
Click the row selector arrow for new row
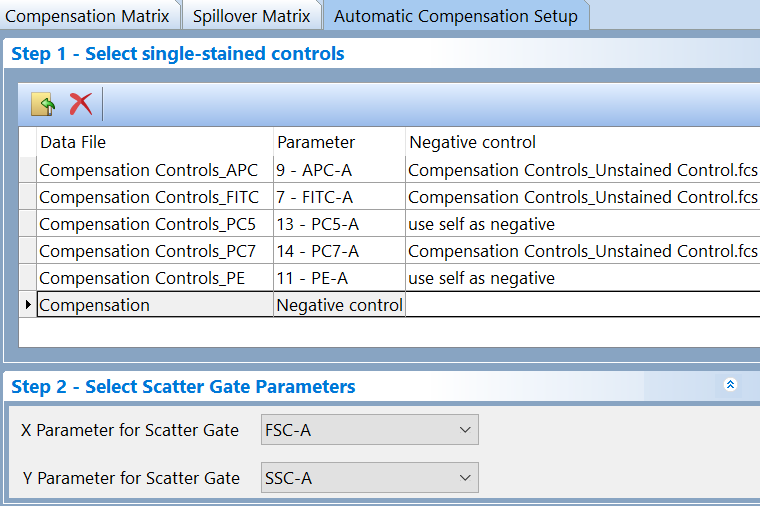point(27,305)
